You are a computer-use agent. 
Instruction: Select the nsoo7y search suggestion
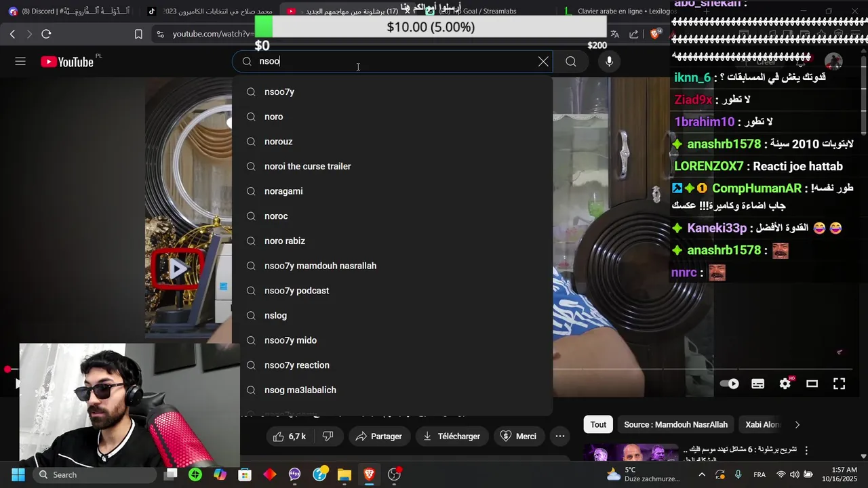point(392,91)
